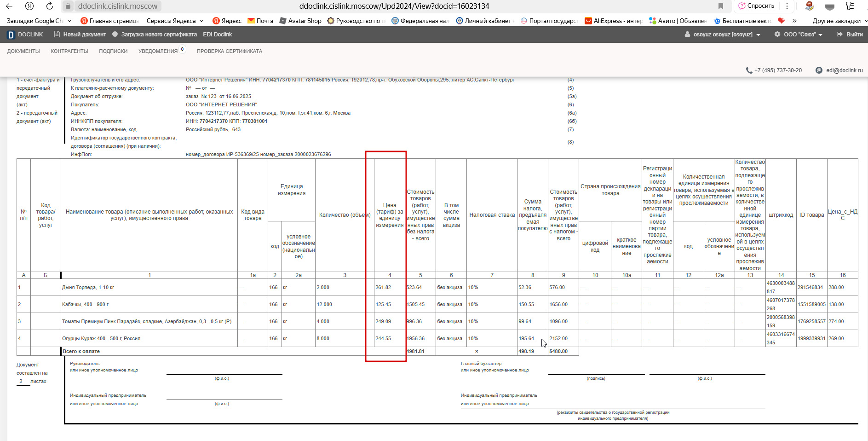Open the browser tabs overview icon
The height and width of the screenshot is (441, 868).
pos(850,6)
